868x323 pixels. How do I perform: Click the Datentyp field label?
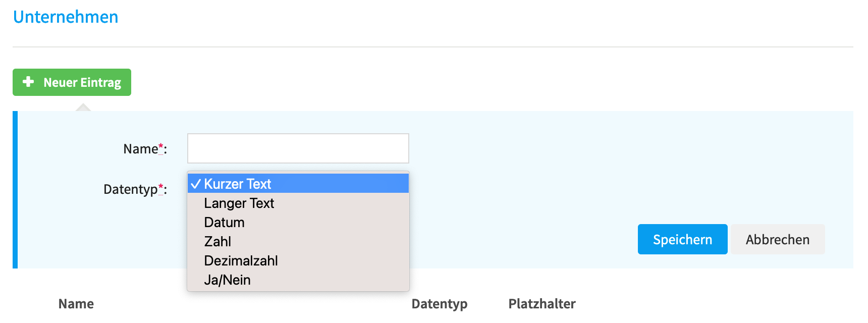coord(131,189)
